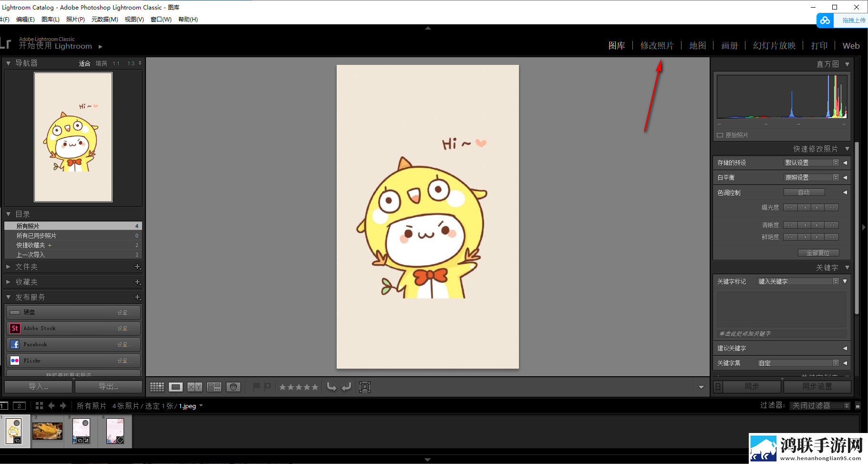The width and height of the screenshot is (868, 464).
Task: Go back with the filmstrip left arrow
Action: (52, 406)
